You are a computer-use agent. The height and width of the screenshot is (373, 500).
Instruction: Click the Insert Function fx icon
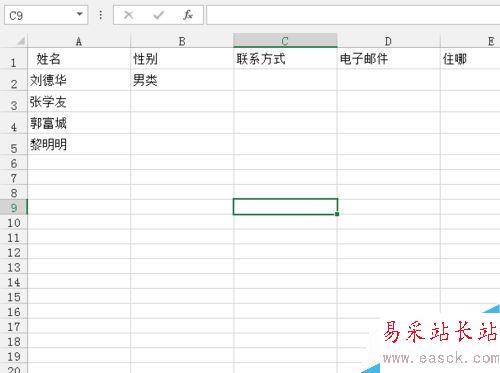(188, 15)
